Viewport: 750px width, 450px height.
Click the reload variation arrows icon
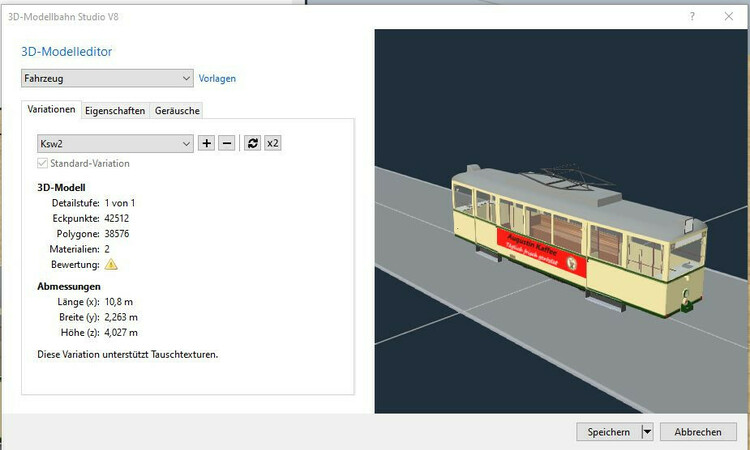pyautogui.click(x=253, y=143)
